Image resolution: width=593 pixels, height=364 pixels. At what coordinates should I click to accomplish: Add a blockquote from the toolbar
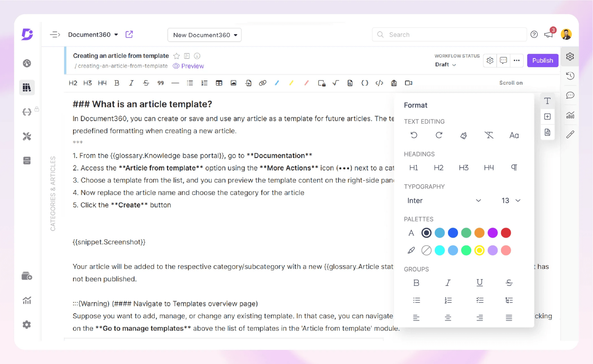160,83
